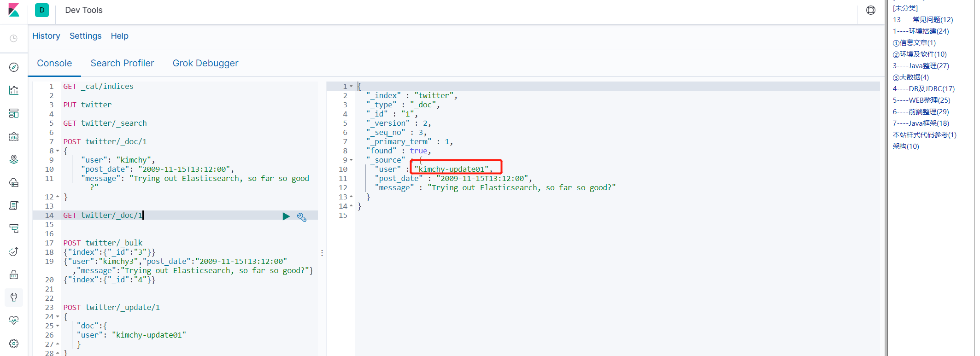Open the 6----前端整理(29) category link
The image size is (980, 356).
pyautogui.click(x=921, y=112)
